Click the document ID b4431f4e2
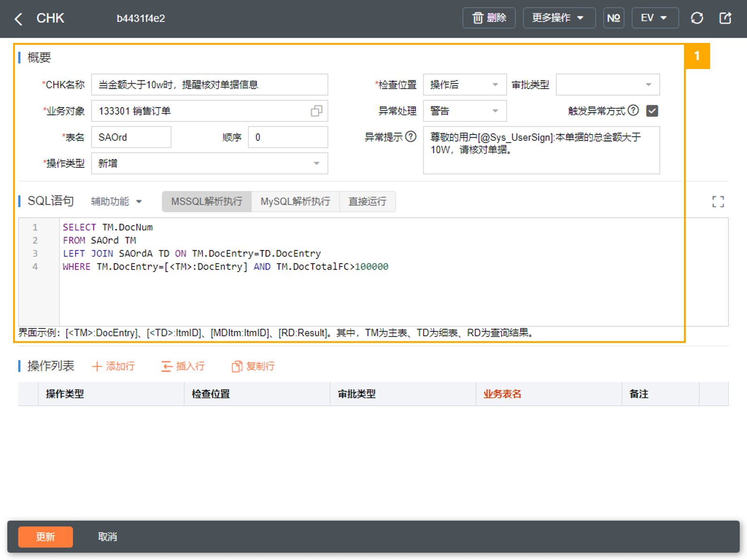Viewport: 747px width, 560px height. (x=141, y=19)
